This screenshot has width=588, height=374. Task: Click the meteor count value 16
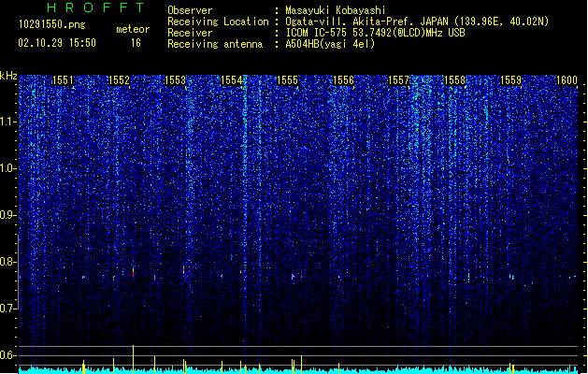(136, 43)
